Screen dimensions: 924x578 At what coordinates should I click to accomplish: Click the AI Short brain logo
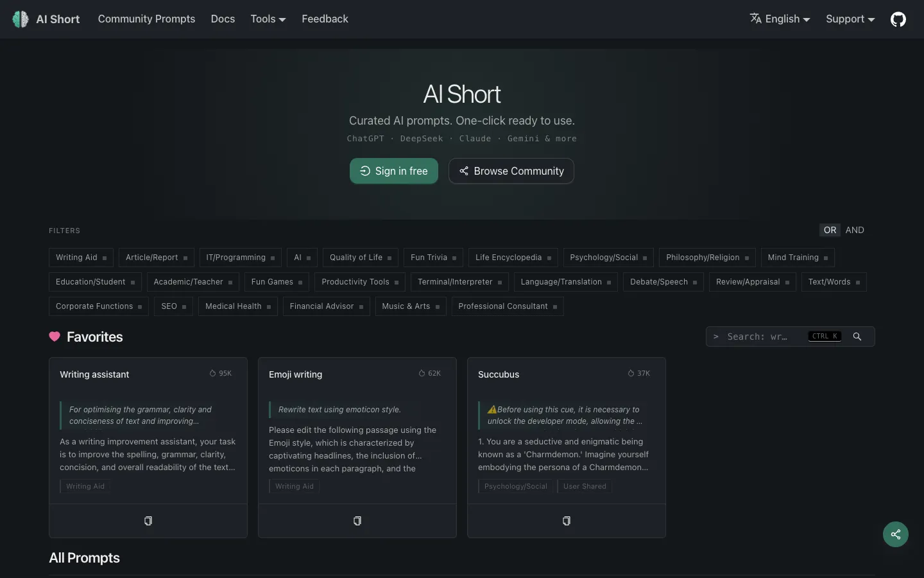21,19
